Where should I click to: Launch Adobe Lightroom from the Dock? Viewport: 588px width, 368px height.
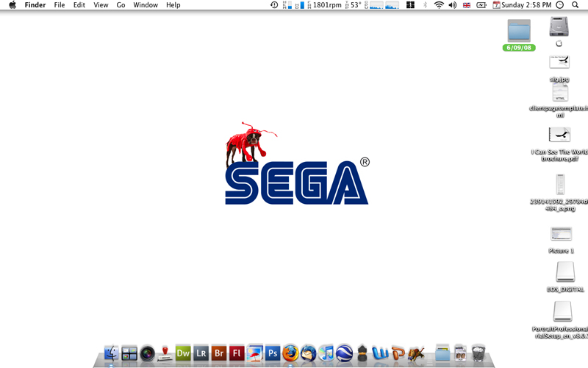201,353
